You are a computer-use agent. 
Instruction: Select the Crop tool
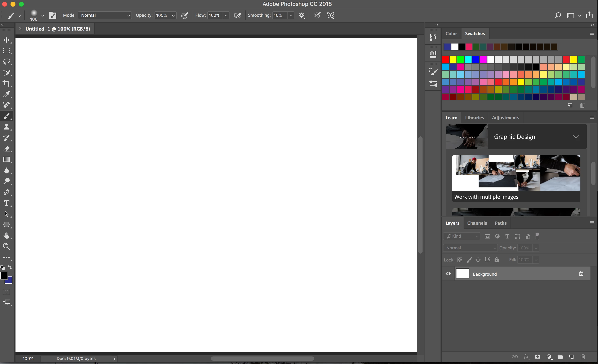point(6,83)
